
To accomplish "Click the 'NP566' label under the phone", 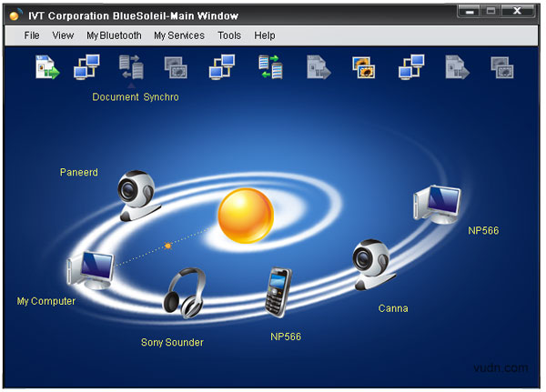I will point(286,337).
